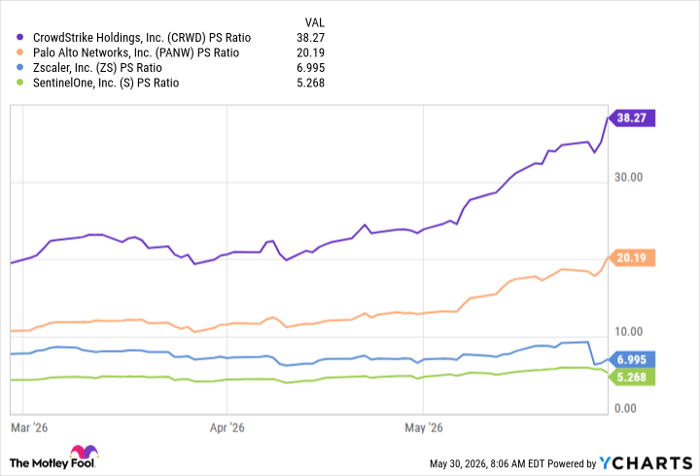The image size is (700, 476).
Task: Click the orange 20.19 end-of-line flag
Action: pyautogui.click(x=632, y=258)
